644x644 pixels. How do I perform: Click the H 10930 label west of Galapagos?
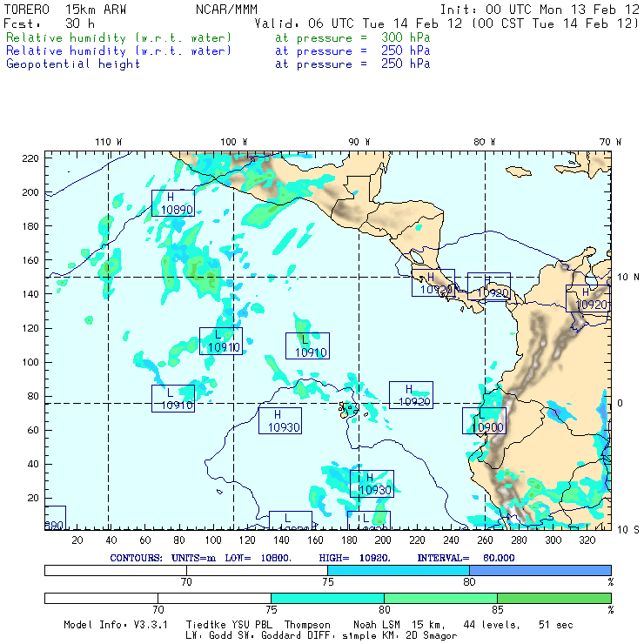point(280,421)
